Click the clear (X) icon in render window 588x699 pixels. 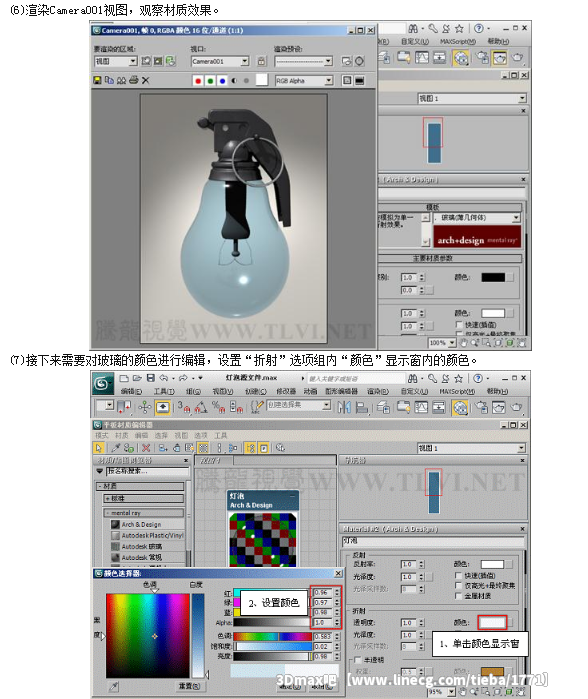coord(145,80)
